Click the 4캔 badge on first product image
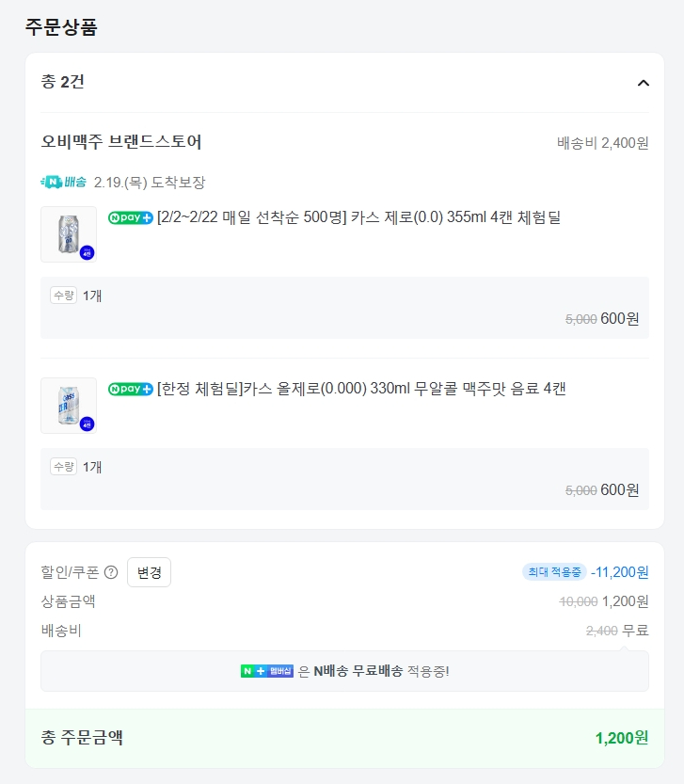 (x=87, y=252)
